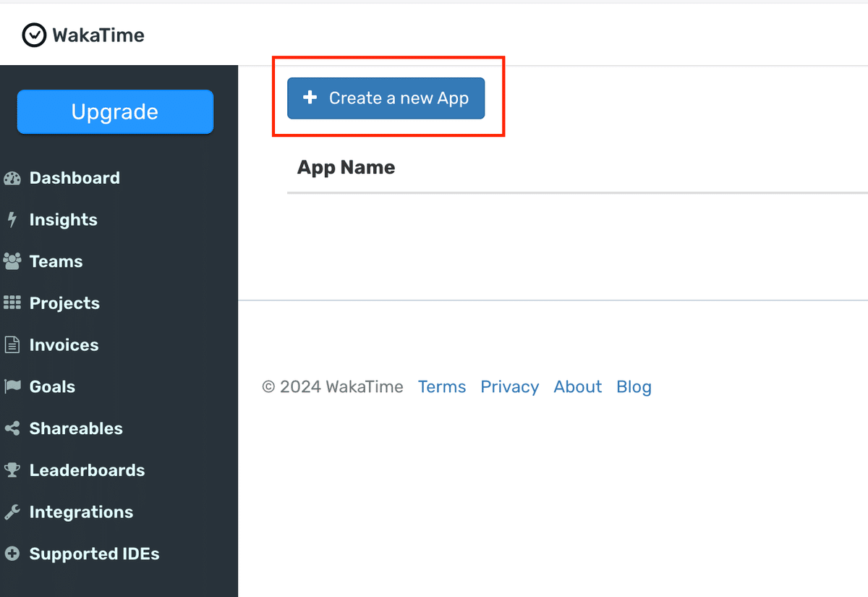
Task: Click the Integrations wrench icon
Action: click(12, 512)
